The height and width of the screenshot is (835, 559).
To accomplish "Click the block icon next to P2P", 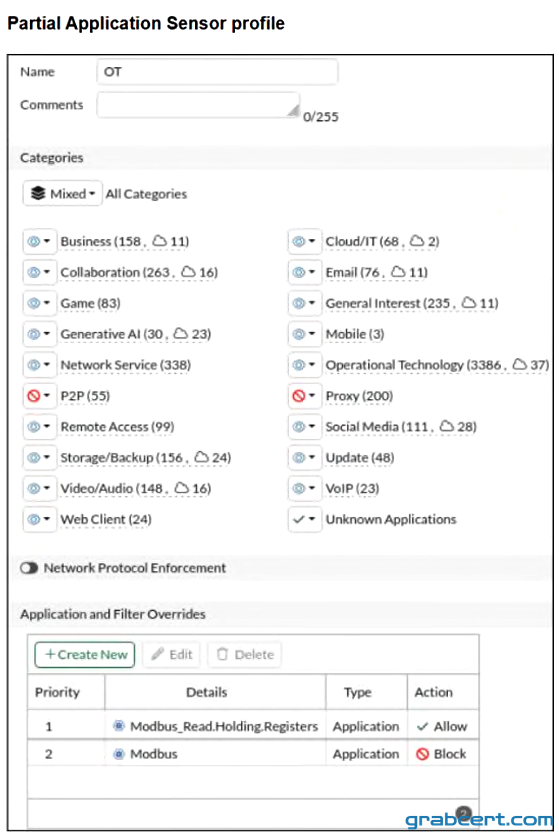I will coord(34,396).
